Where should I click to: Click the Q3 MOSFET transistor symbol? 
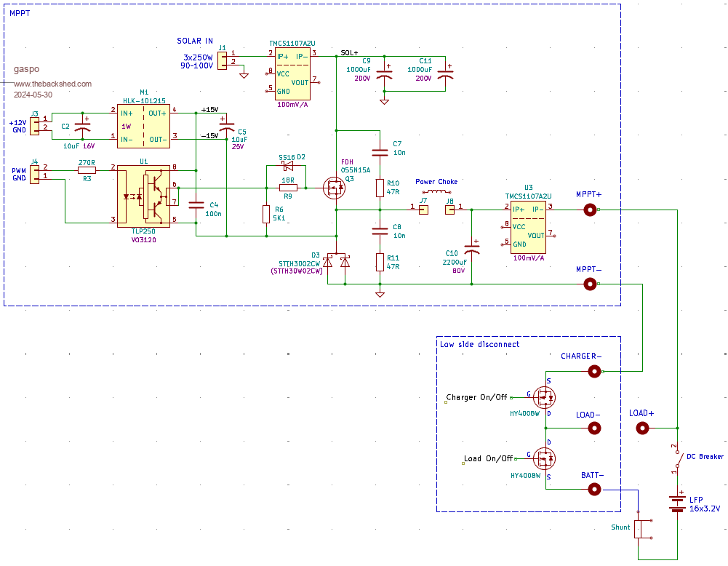(x=335, y=188)
